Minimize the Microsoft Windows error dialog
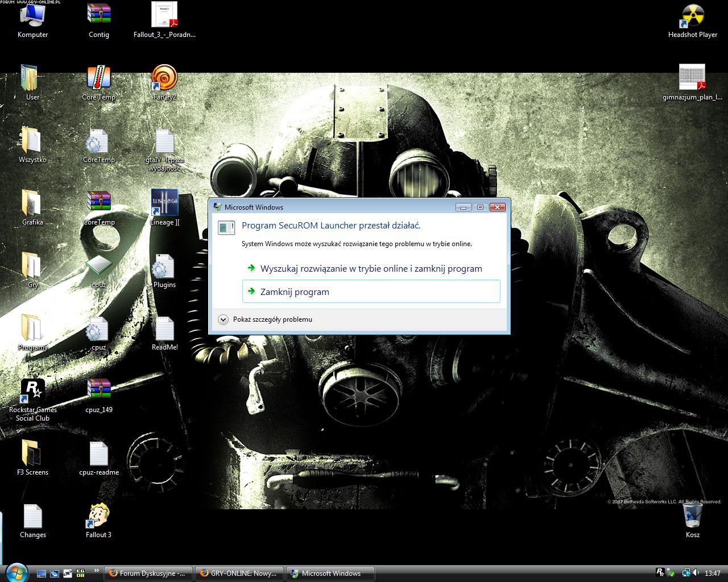This screenshot has width=728, height=582. [x=463, y=207]
